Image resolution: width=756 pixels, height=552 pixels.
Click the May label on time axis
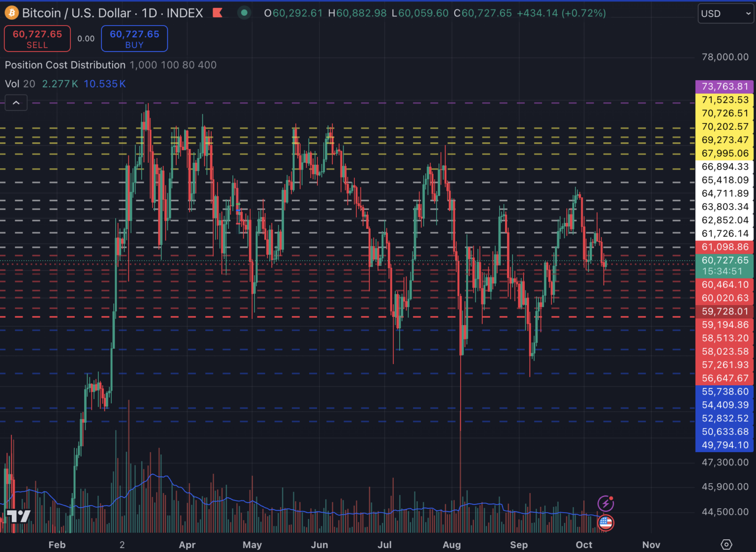(252, 545)
